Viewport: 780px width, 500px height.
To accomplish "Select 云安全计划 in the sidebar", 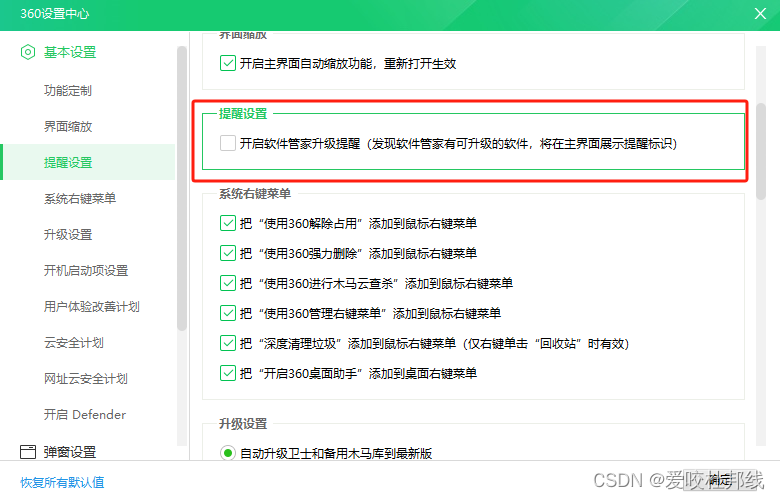I will (74, 343).
